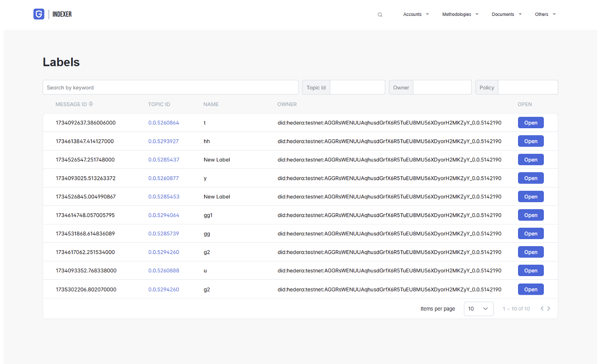Open the Others dropdown menu

point(545,15)
